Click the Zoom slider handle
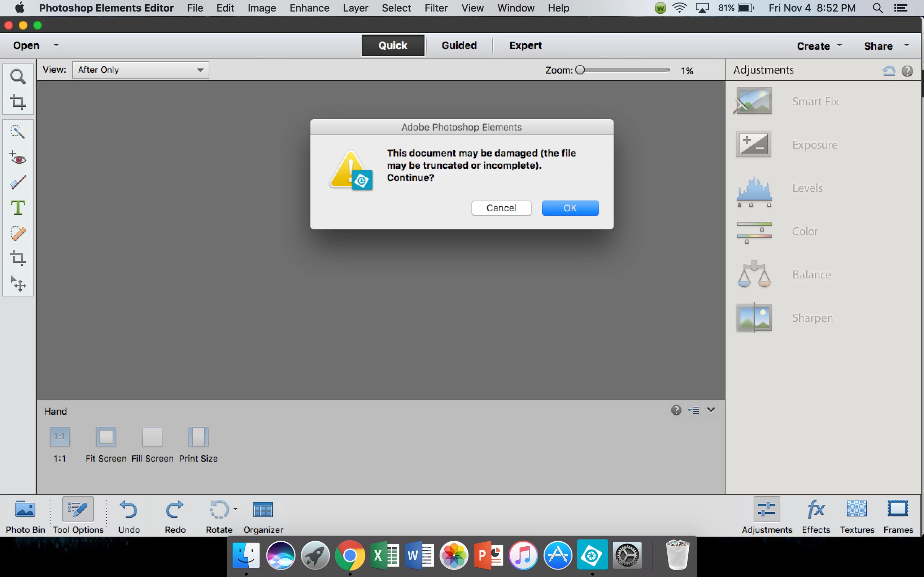 [580, 70]
